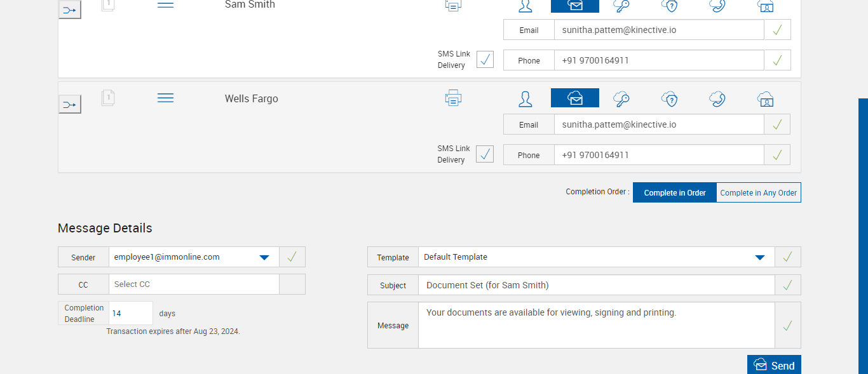Expand the Template dropdown
The width and height of the screenshot is (868, 374).
pos(759,257)
